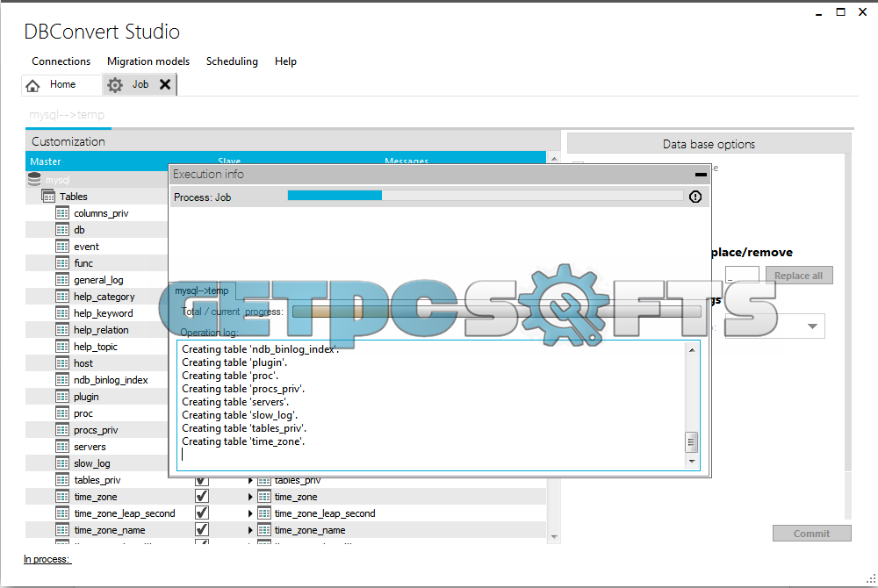Click the operation log scrollbar thumb
The image size is (878, 588).
click(692, 442)
